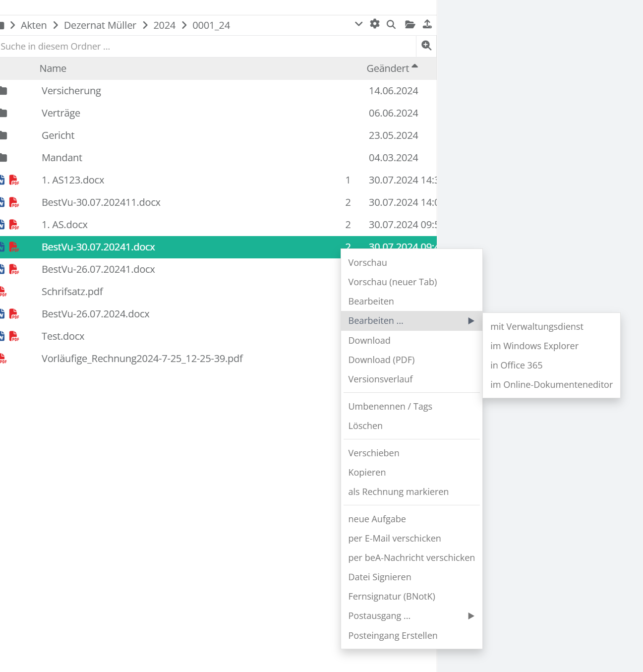Viewport: 643px width, 672px height.
Task: Expand the chevron-down dropdown in the breadcrumb bar
Action: coord(359,24)
